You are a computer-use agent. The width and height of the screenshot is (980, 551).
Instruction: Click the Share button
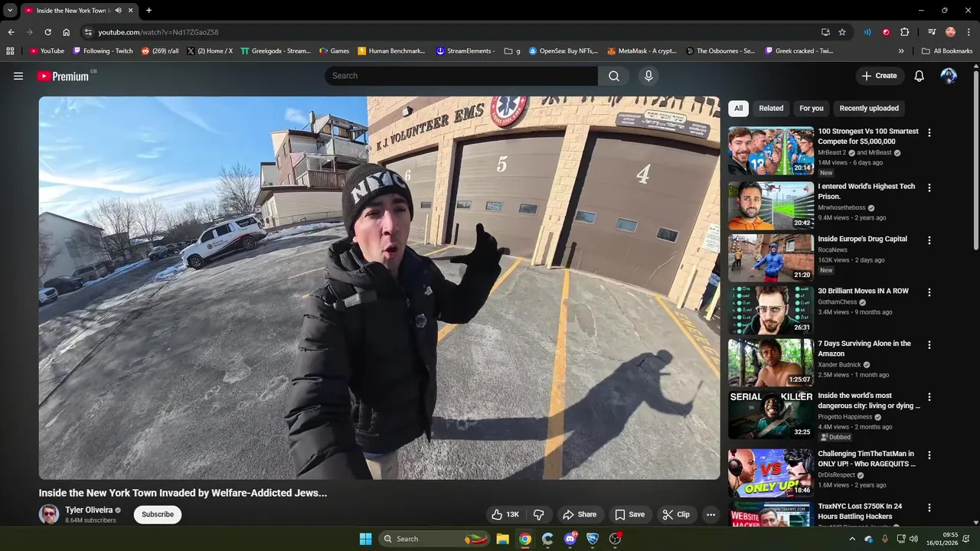click(x=578, y=514)
